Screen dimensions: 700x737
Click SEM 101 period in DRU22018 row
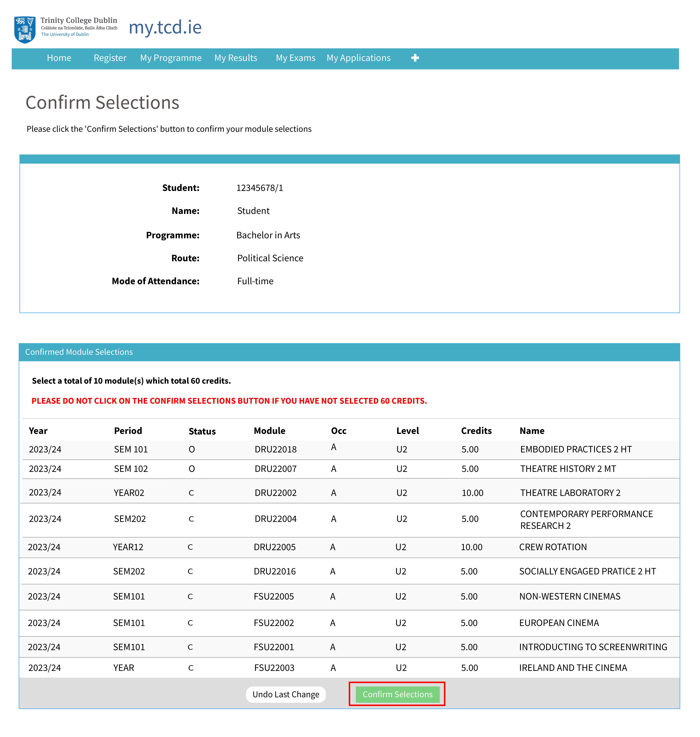coord(131,449)
